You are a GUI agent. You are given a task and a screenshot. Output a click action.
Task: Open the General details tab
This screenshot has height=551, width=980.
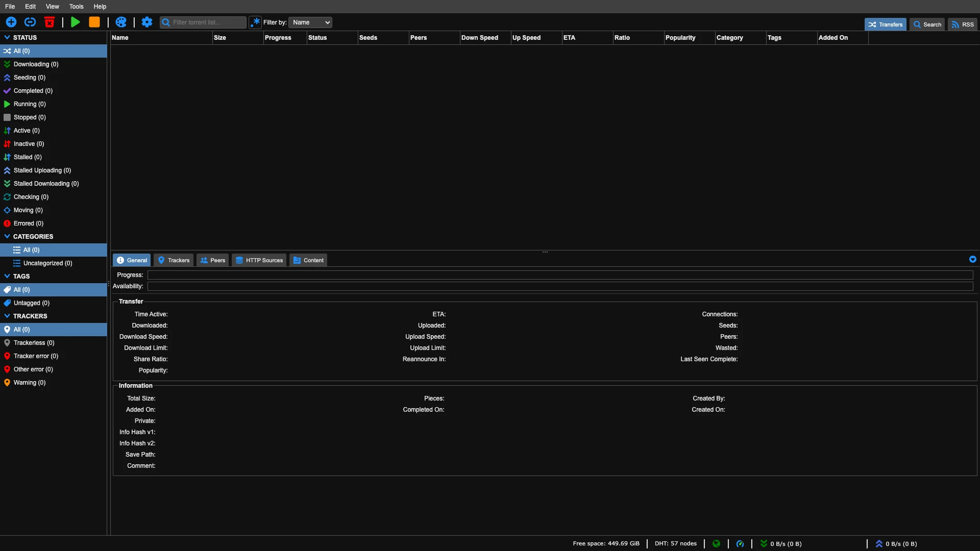[132, 260]
